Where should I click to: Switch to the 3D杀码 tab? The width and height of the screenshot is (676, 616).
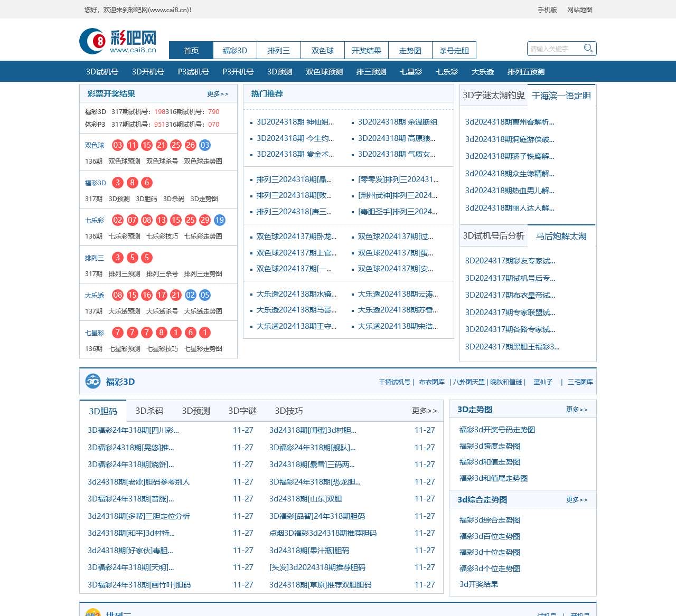click(x=149, y=411)
